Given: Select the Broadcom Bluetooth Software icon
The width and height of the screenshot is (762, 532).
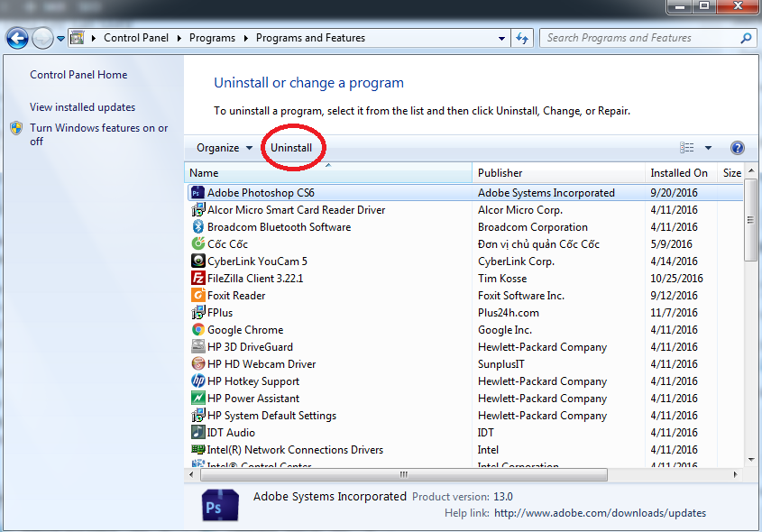Looking at the screenshot, I should tap(198, 227).
